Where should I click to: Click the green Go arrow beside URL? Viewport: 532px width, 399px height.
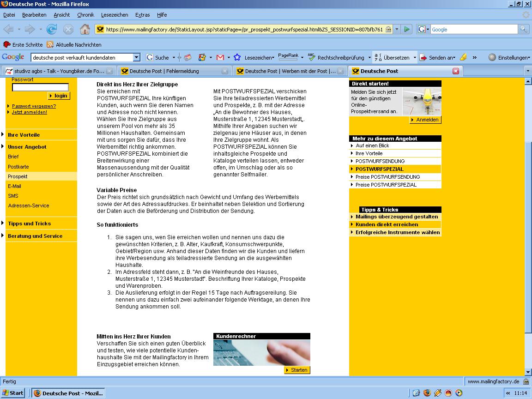(407, 29)
